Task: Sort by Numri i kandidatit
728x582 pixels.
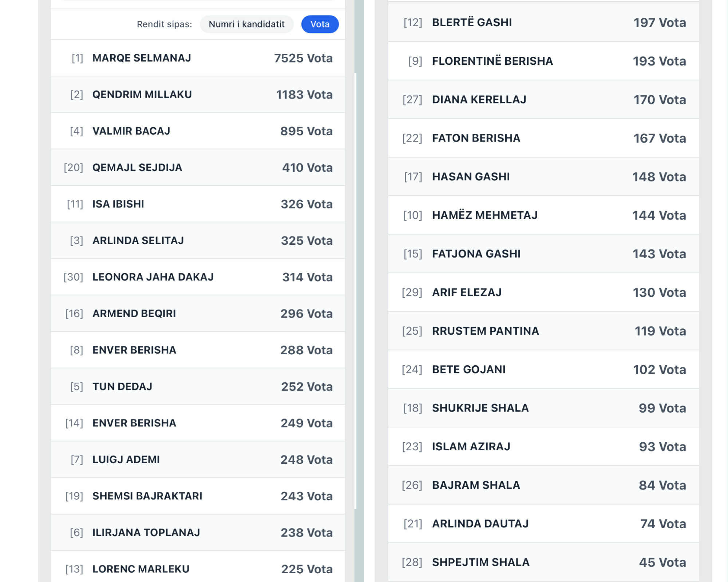Action: [246, 24]
